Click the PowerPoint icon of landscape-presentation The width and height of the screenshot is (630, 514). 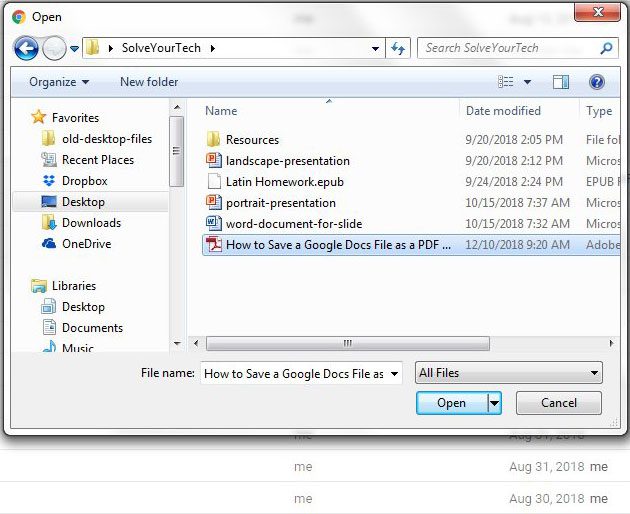(x=213, y=160)
